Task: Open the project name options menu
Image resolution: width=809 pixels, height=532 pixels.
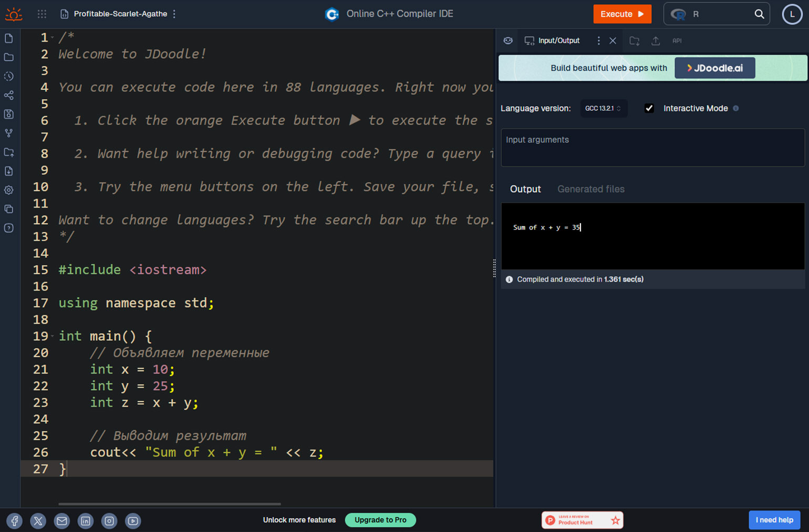Action: point(174,14)
